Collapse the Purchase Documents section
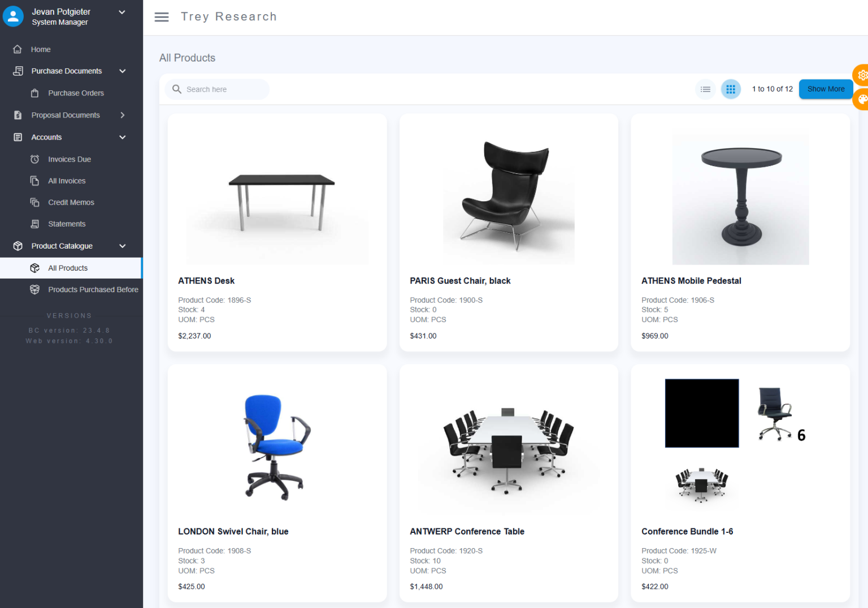868x608 pixels. point(123,71)
